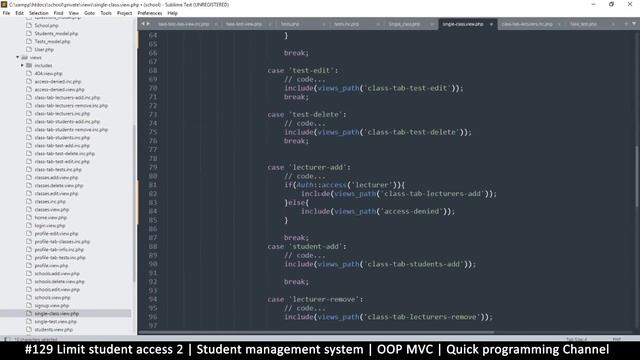Open single-test.view.php in sidebar
This screenshot has width=640, height=360.
coord(55,322)
